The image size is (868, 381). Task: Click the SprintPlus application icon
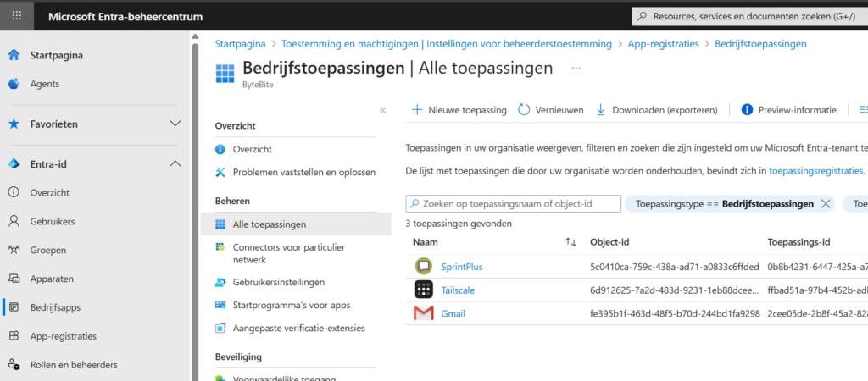coord(423,267)
